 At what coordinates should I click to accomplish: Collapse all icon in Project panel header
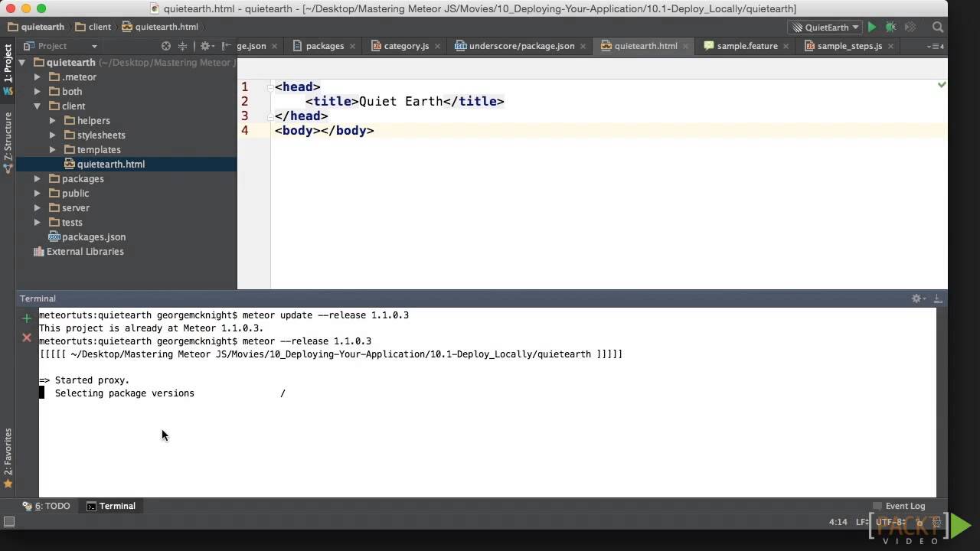point(182,46)
